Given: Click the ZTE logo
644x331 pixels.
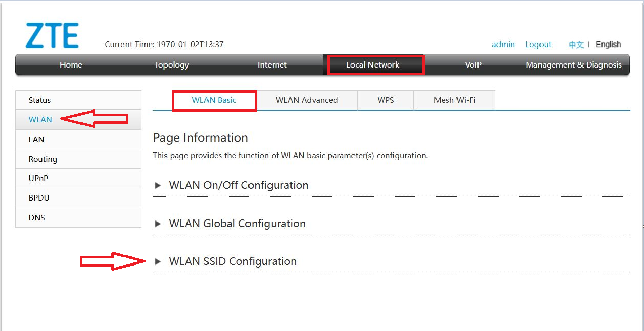Looking at the screenshot, I should point(51,34).
